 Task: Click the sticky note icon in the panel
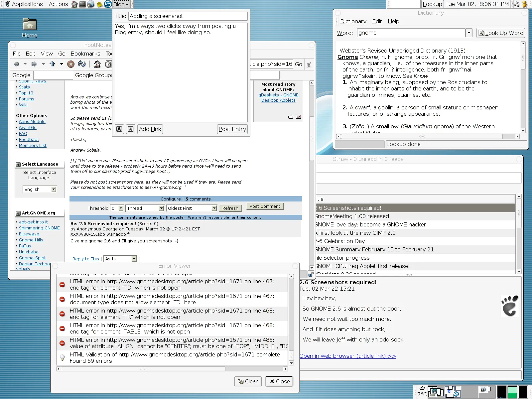99,4
